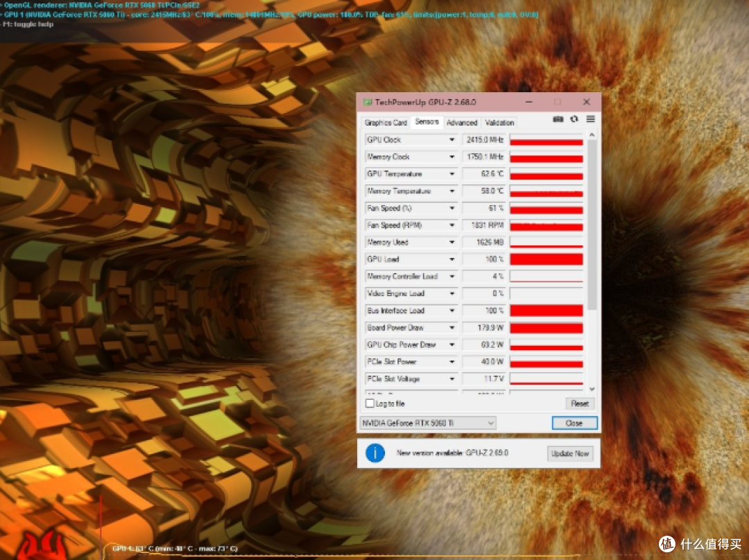
Task: Expand the Fan Speed (RPM) dropdown
Action: tap(451, 225)
